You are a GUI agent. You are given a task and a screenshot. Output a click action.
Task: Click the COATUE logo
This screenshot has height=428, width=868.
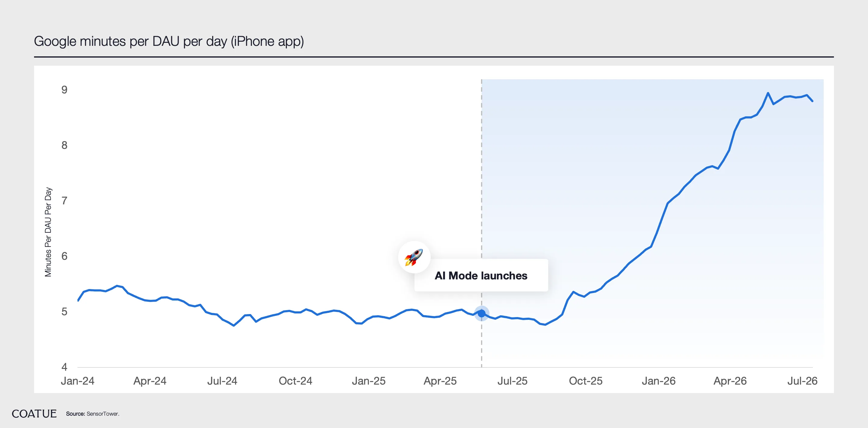coord(34,414)
